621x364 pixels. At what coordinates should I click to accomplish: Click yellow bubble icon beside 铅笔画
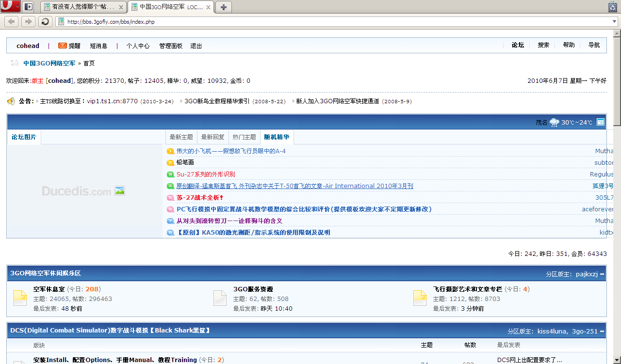170,163
